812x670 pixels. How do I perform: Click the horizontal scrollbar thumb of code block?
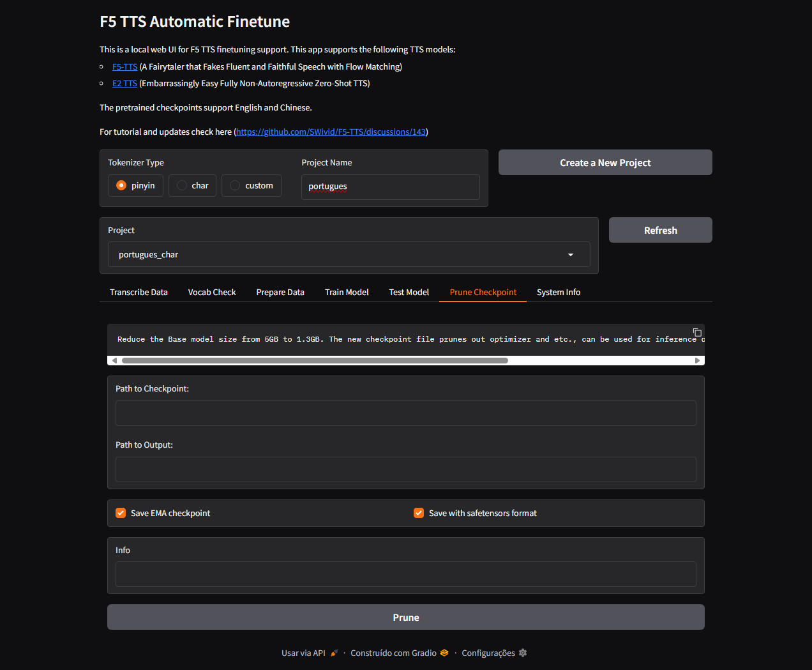click(x=315, y=360)
